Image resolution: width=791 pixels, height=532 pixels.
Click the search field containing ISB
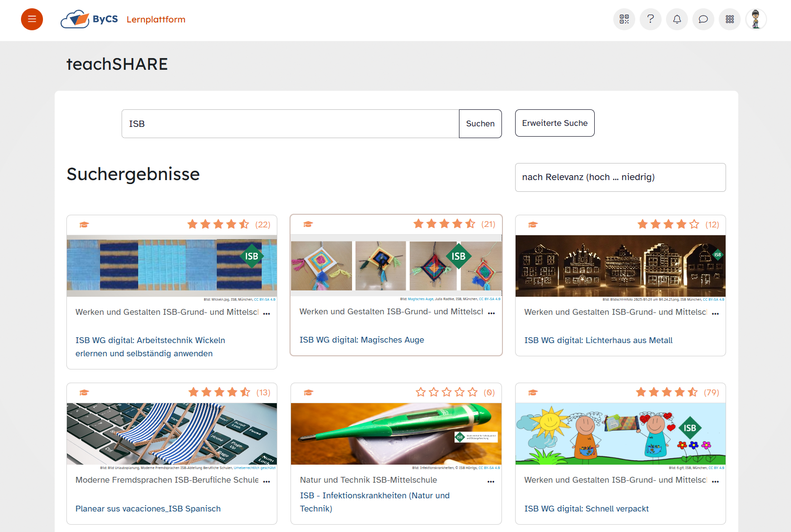pos(290,124)
